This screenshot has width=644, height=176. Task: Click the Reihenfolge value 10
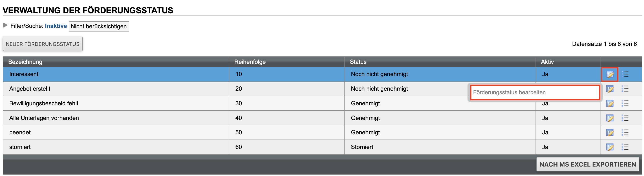[x=238, y=74]
